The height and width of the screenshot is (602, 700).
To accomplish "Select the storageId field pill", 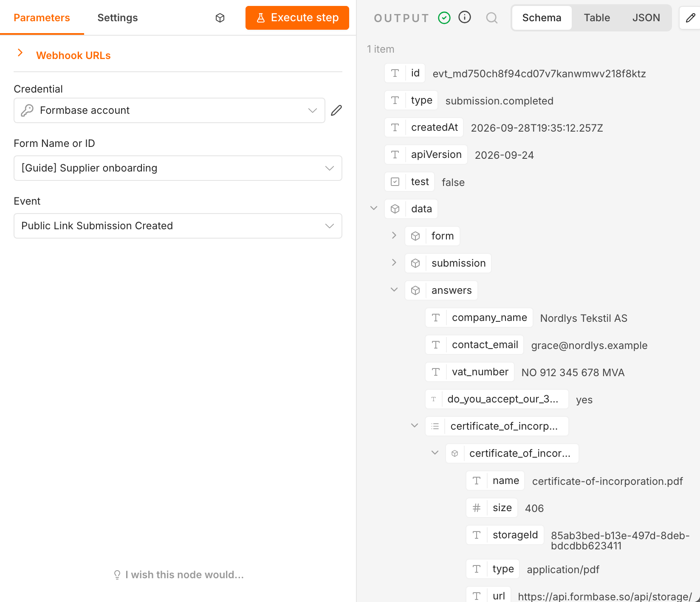I will (x=505, y=535).
